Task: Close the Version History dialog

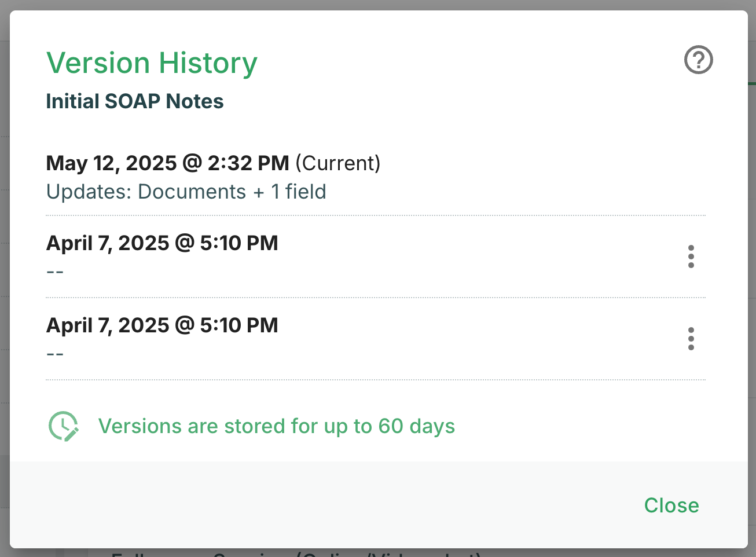Action: click(671, 505)
